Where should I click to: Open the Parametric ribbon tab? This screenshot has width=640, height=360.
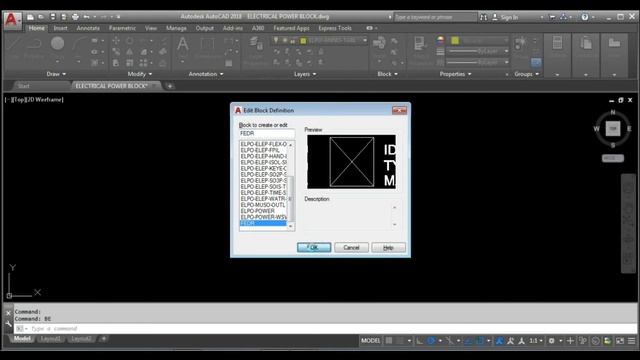pyautogui.click(x=122, y=28)
